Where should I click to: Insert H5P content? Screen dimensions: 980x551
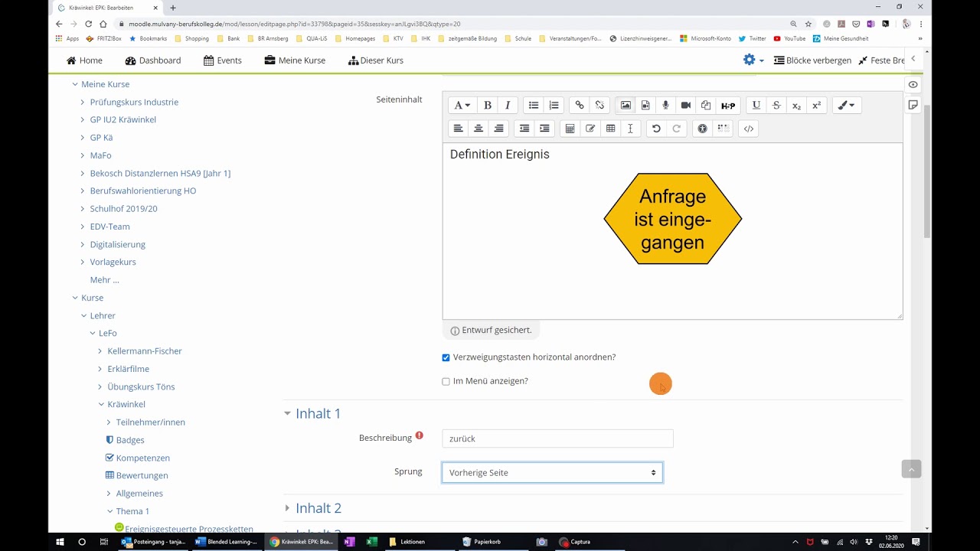pyautogui.click(x=728, y=106)
